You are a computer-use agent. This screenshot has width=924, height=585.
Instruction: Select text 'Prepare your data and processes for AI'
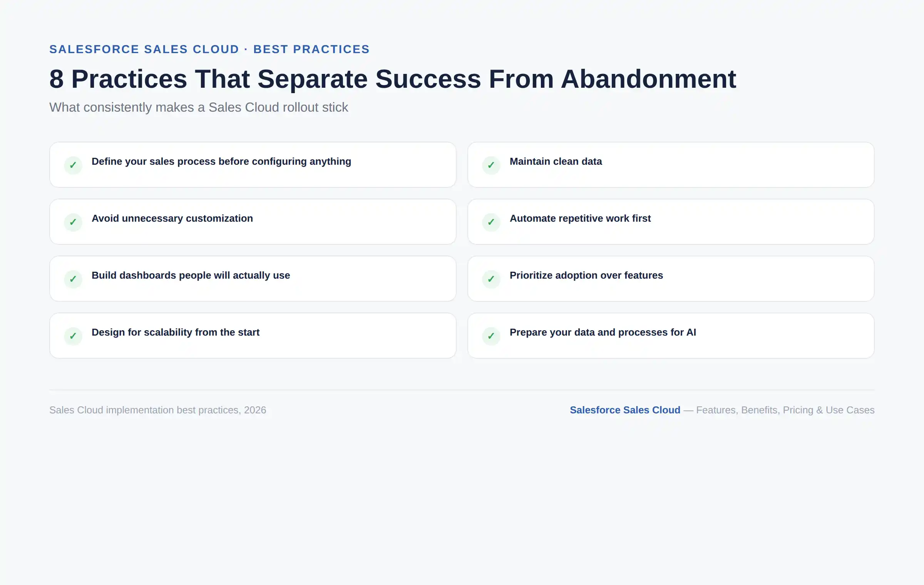[603, 333]
